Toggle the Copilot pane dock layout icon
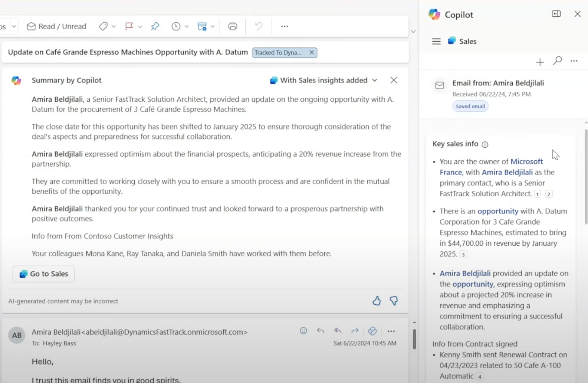The image size is (588, 383). (556, 14)
